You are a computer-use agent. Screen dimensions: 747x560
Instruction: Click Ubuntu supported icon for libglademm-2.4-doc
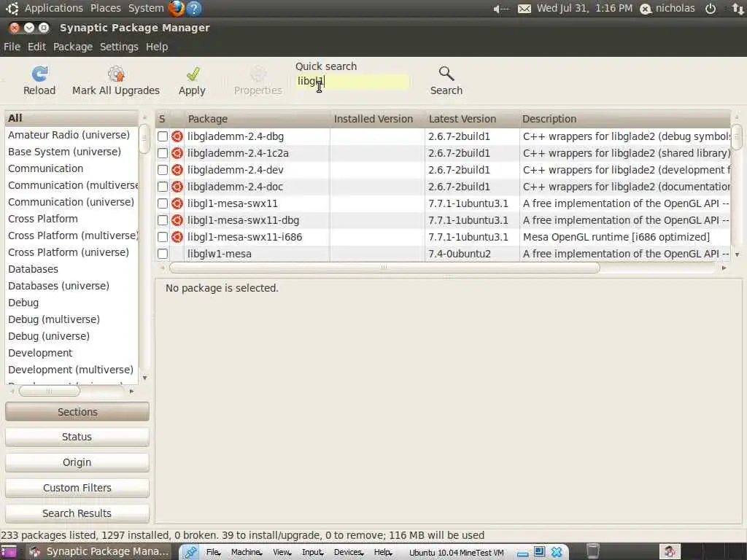coord(177,187)
